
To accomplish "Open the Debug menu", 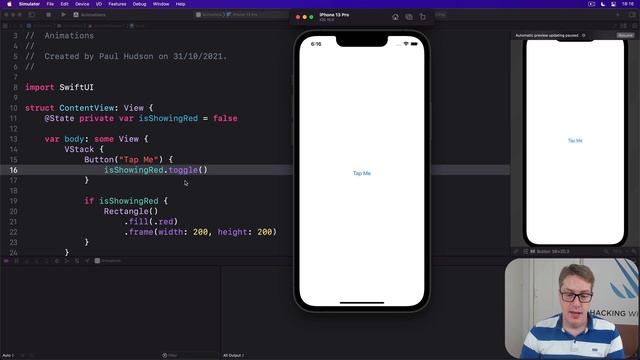I will coord(140,4).
